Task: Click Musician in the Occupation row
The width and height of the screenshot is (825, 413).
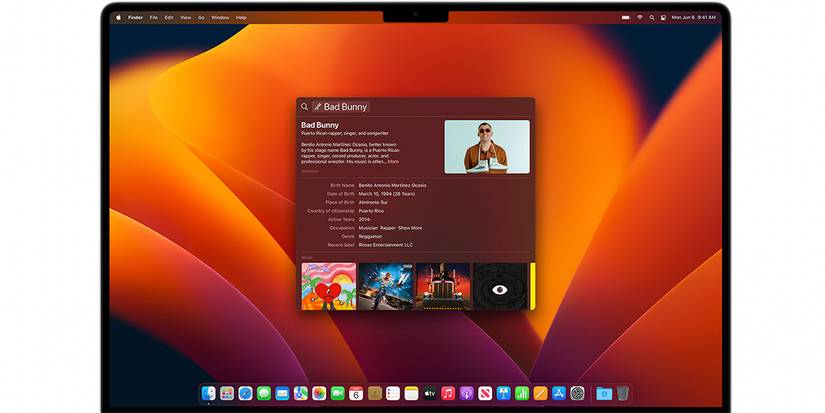Action: 368,228
